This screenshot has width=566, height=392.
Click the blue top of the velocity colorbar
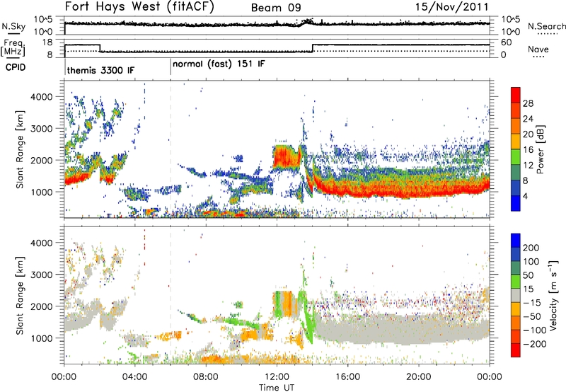[x=516, y=240]
